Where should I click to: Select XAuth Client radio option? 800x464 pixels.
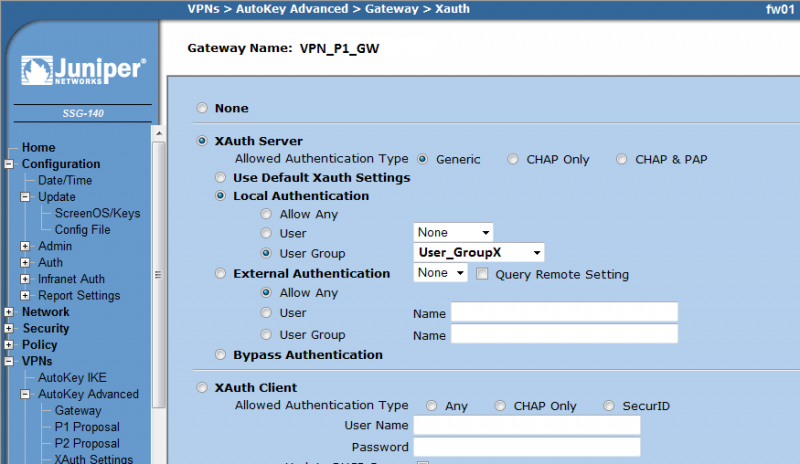click(202, 387)
